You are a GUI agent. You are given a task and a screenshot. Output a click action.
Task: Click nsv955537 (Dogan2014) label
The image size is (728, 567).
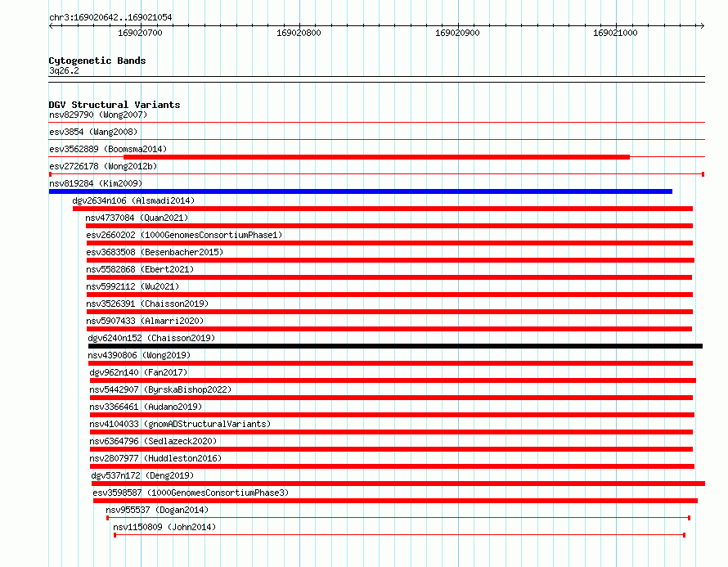pos(157,510)
